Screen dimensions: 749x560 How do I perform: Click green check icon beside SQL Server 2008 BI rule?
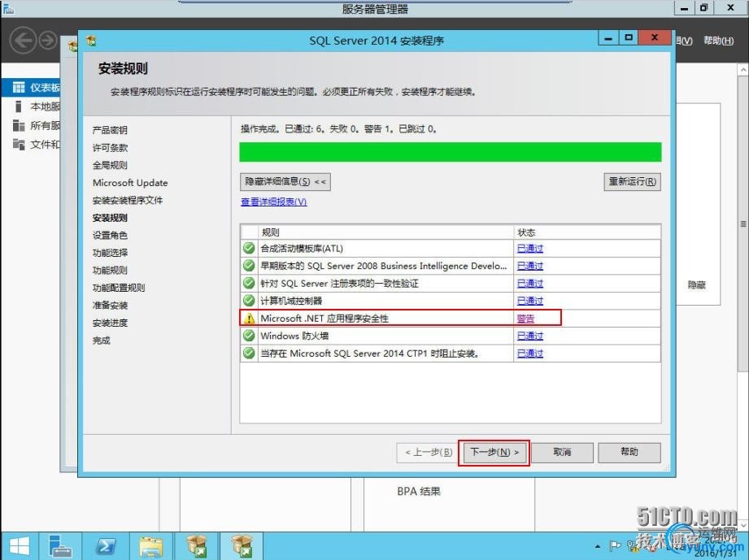pos(249,266)
